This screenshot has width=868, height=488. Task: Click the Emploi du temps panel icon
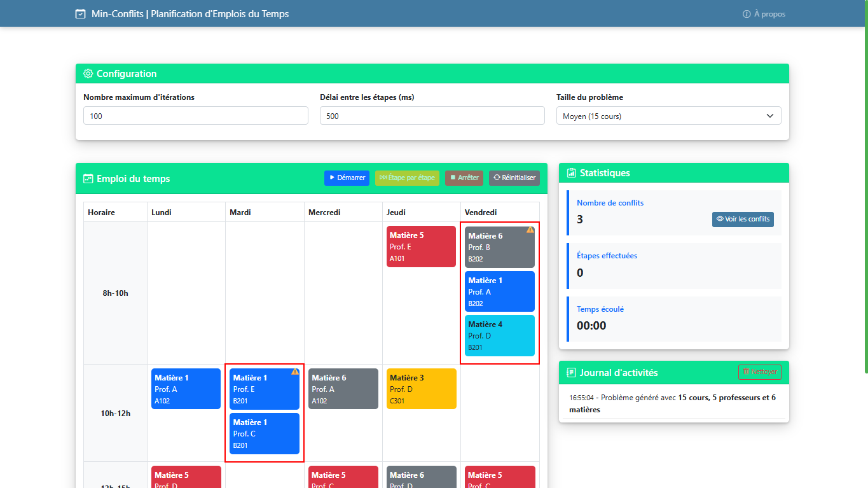(x=88, y=179)
